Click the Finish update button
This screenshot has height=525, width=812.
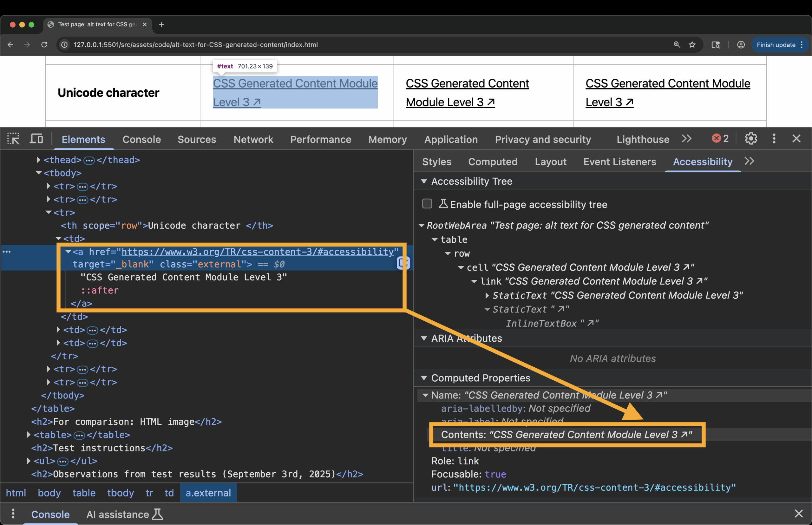point(776,45)
